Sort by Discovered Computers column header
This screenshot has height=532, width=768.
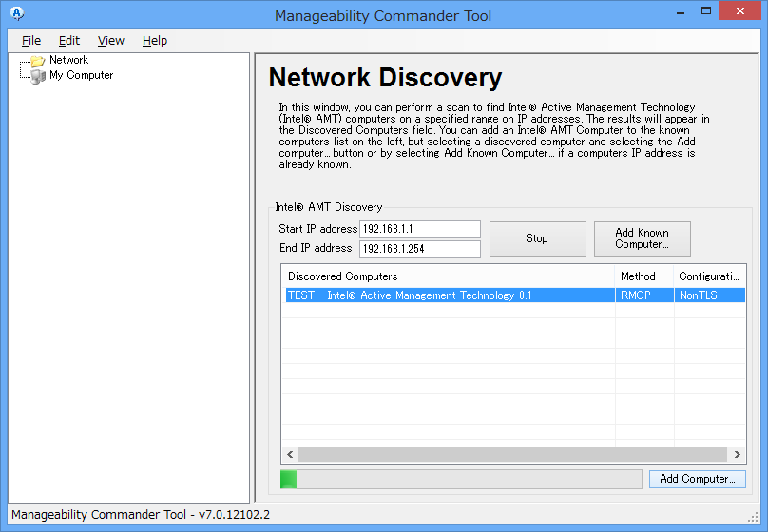[449, 276]
